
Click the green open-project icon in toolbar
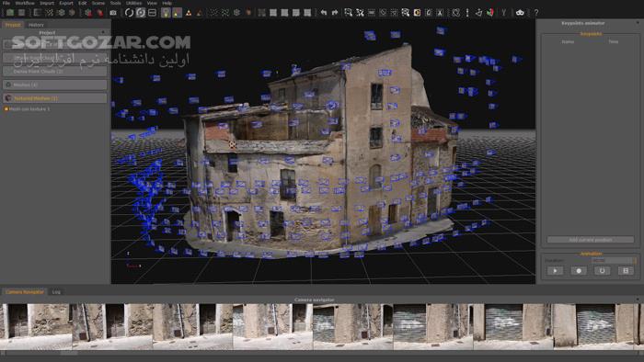tap(10, 13)
